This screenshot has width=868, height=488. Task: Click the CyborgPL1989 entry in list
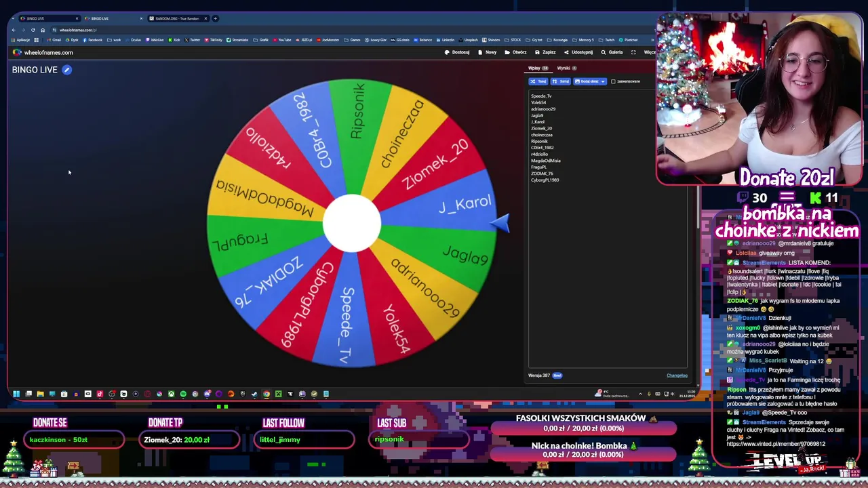545,180
